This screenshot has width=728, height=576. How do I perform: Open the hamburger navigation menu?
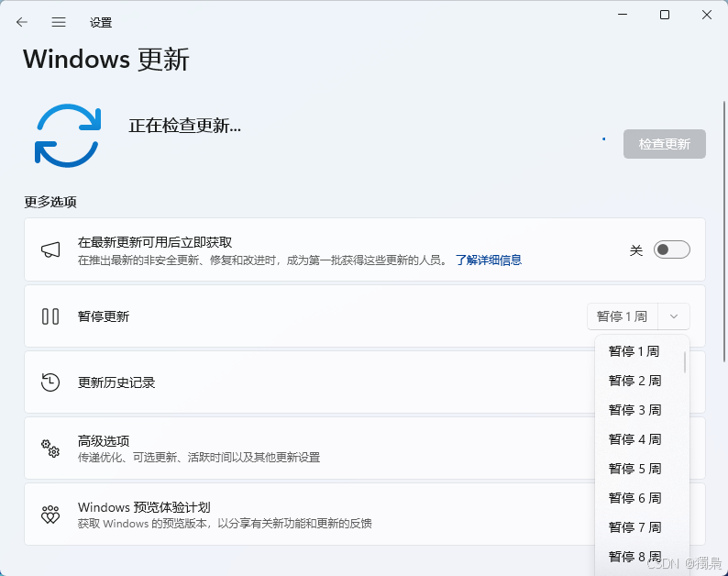[59, 22]
